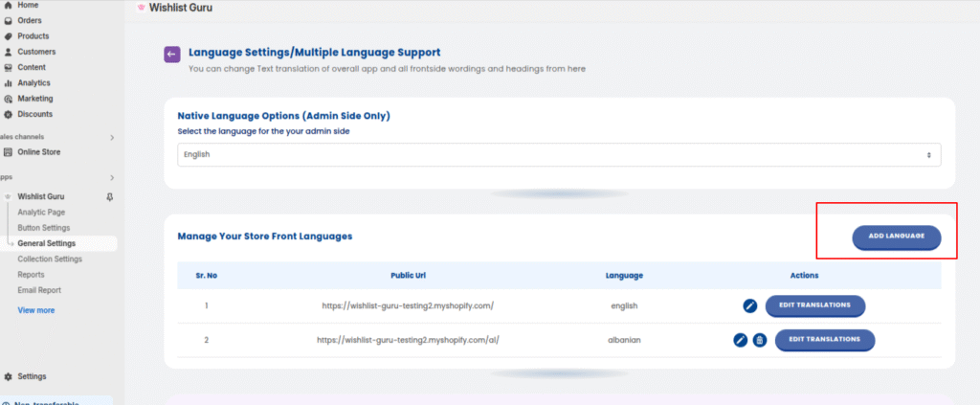Click the ADD LANGUAGE button

coord(896,236)
